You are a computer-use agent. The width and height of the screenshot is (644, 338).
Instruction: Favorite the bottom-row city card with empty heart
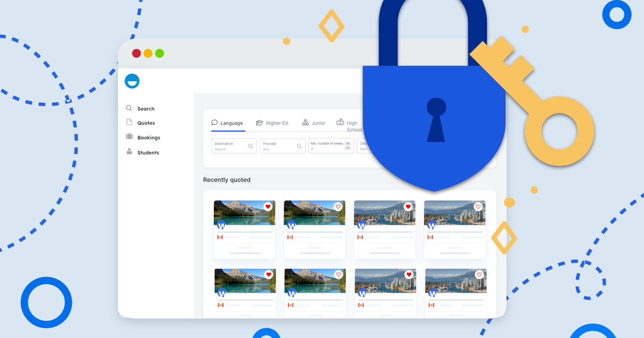(479, 275)
